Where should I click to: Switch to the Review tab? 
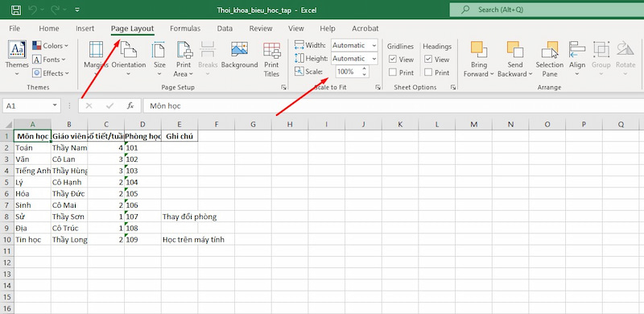click(261, 28)
